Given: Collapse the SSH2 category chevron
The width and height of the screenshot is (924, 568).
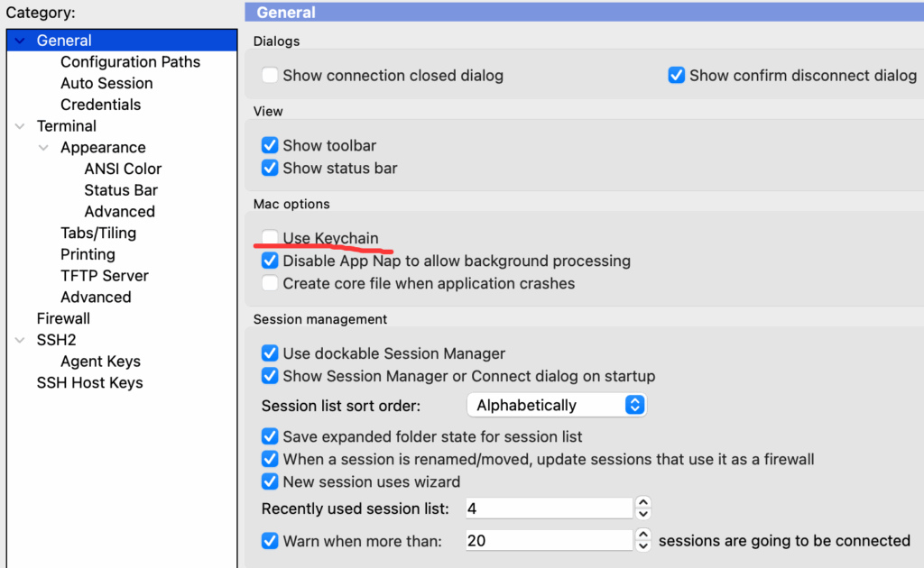Looking at the screenshot, I should point(20,340).
